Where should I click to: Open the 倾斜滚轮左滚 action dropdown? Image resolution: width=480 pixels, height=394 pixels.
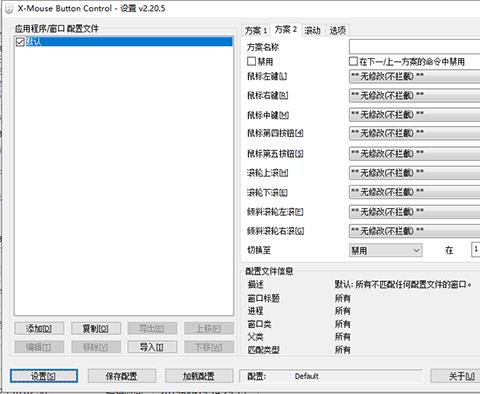(414, 212)
